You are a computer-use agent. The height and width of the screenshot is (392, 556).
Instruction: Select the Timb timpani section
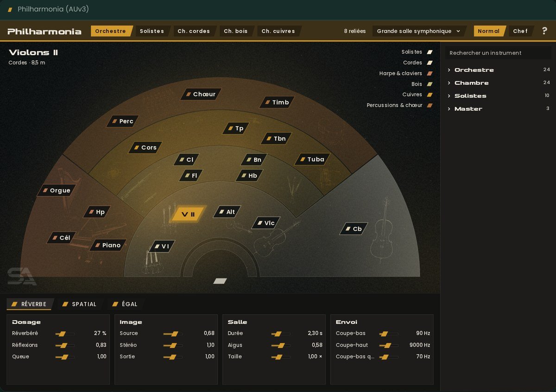[277, 102]
